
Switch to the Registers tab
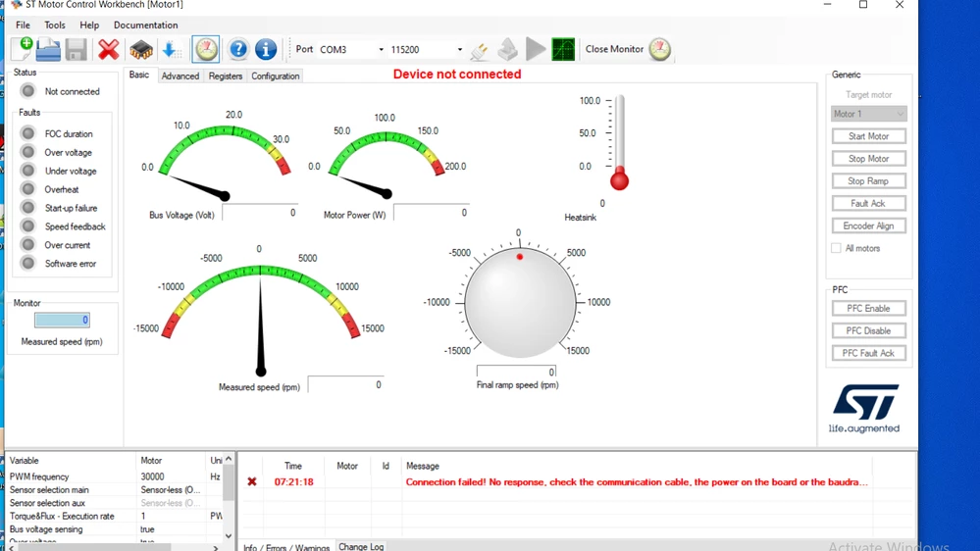(x=226, y=75)
